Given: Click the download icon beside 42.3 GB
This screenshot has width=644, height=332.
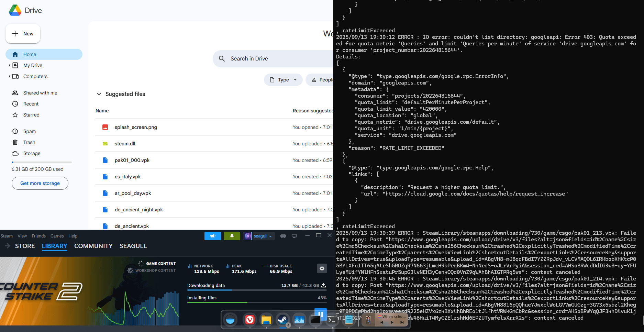Looking at the screenshot, I should pos(323,285).
